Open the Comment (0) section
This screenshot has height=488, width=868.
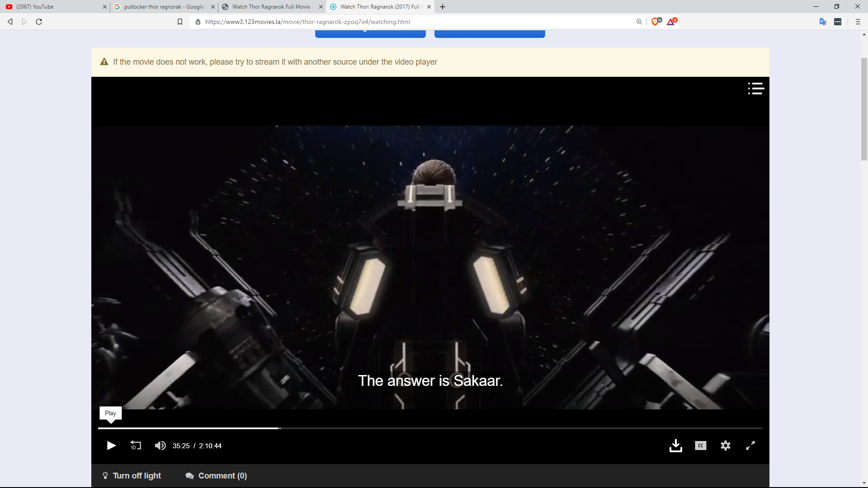pos(216,476)
